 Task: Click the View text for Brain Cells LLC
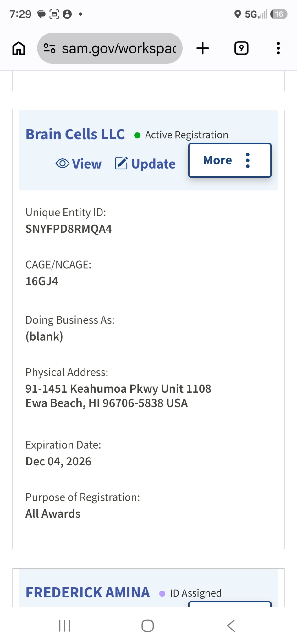87,164
